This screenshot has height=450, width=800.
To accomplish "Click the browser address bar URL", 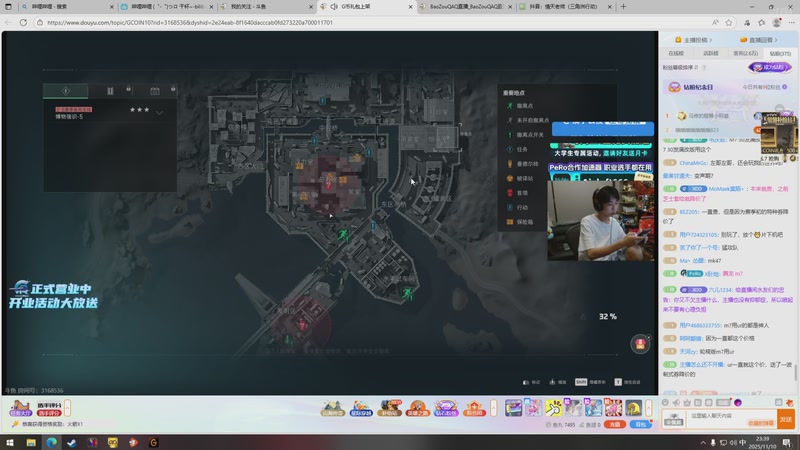I will tap(190, 22).
